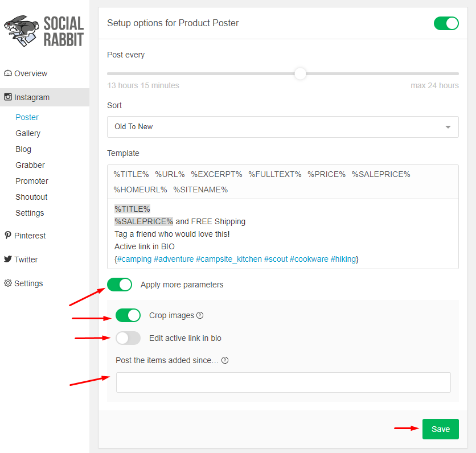Click the Twitter bird icon
Image resolution: width=476 pixels, height=453 pixels.
pyautogui.click(x=8, y=259)
